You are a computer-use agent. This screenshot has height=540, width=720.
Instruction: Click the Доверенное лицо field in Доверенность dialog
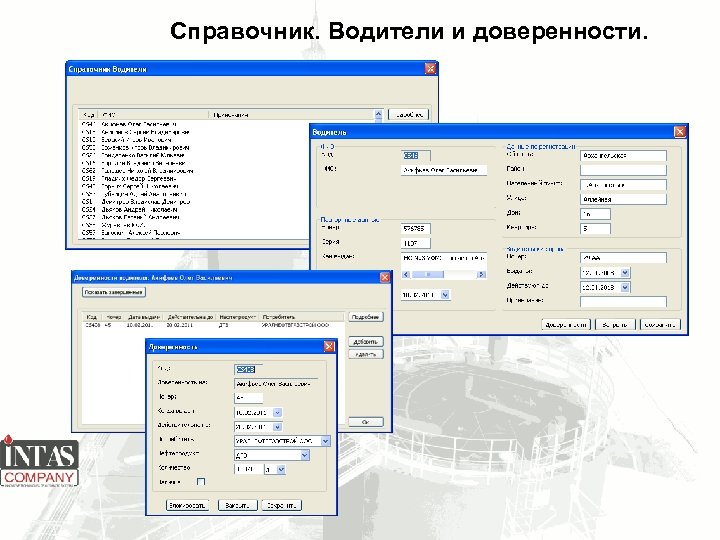tap(276, 383)
